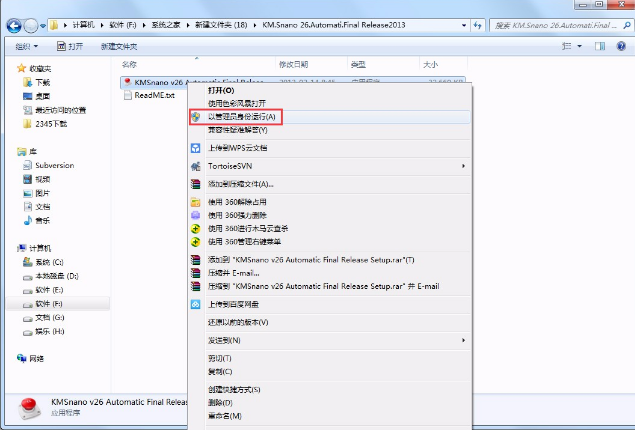This screenshot has height=432, width=635.
Task: Sort files by the 大小 column header
Action: [430, 64]
